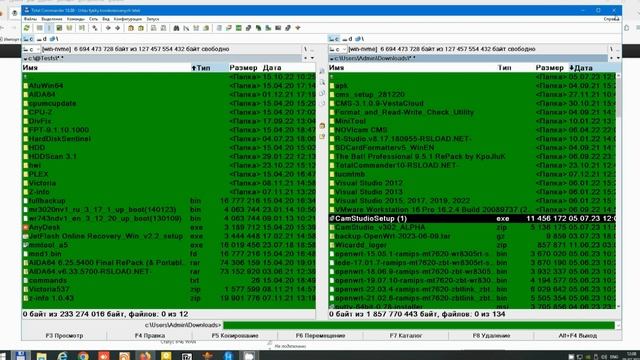Open Firefox from the Windows taskbar
640x360 pixels.
click(145, 356)
